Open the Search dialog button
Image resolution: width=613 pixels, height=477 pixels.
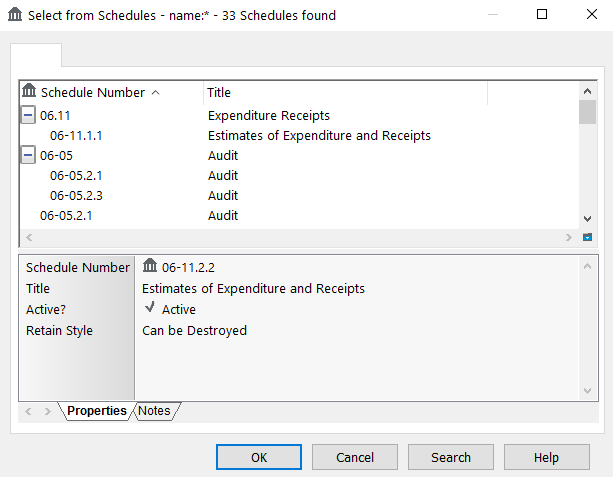(x=450, y=457)
